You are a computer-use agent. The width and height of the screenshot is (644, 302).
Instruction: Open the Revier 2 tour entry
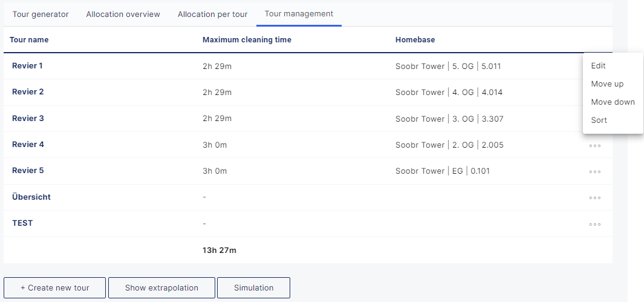[28, 92]
